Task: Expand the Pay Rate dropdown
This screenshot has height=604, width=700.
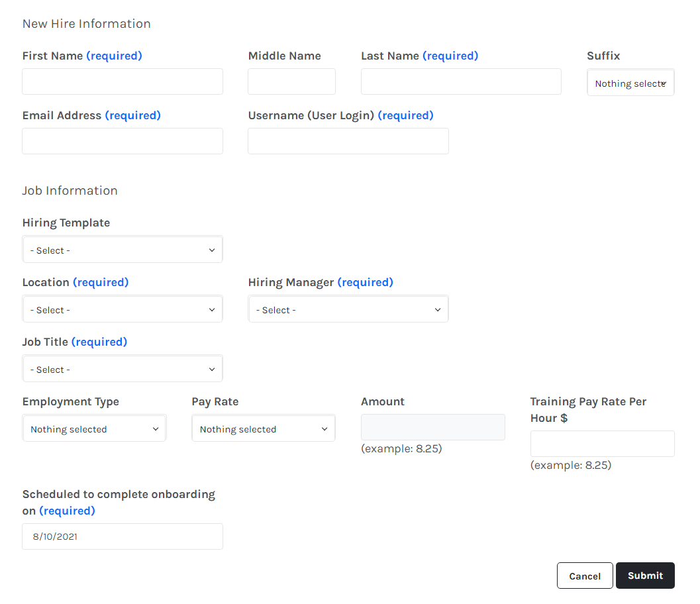Action: pyautogui.click(x=264, y=428)
